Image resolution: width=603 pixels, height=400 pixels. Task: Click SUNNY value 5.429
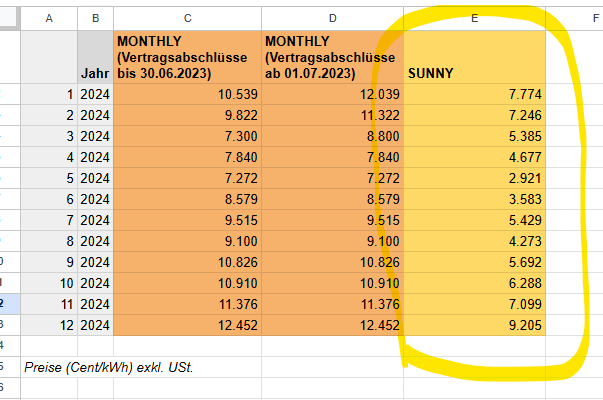click(475, 220)
